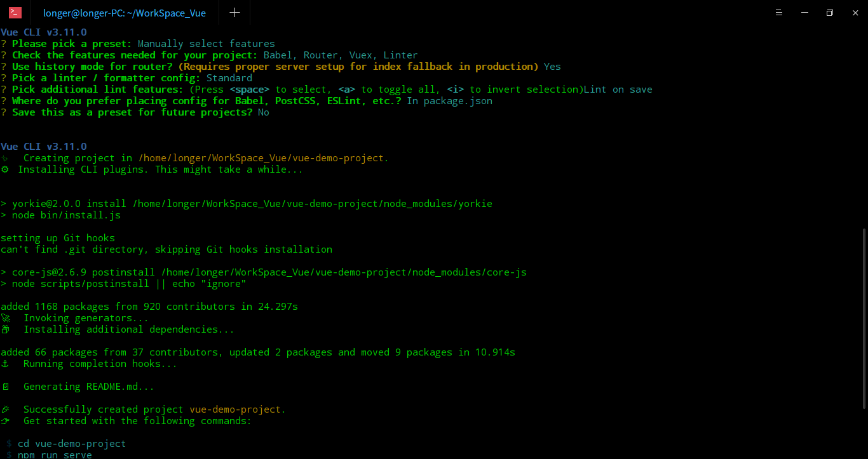
Task: Click pointing-hand icon before Get started
Action: 6,421
